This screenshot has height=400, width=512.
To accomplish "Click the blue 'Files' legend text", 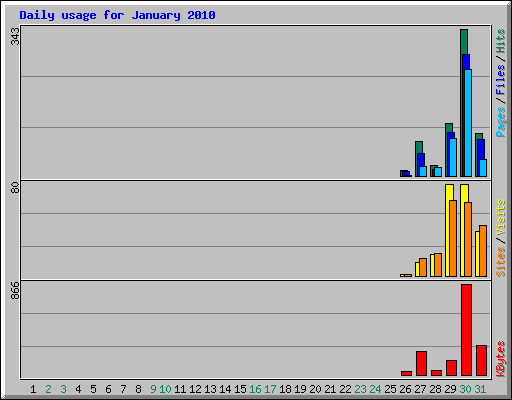I will pos(500,79).
